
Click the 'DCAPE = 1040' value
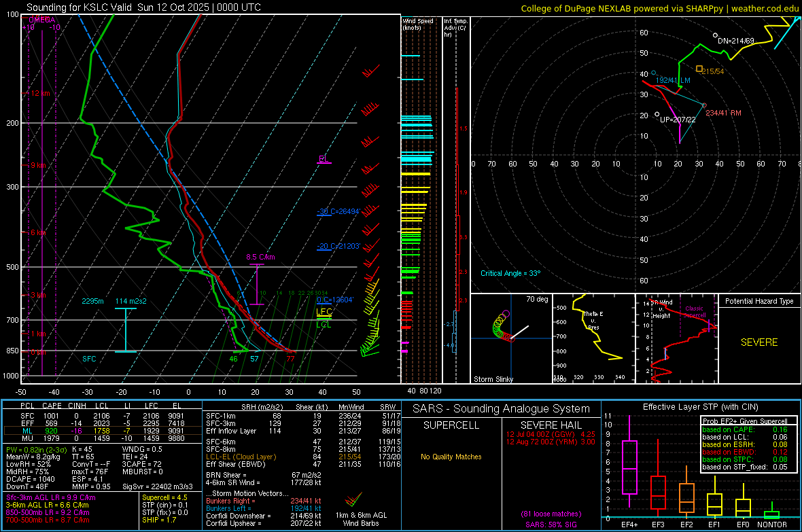pyautogui.click(x=30, y=479)
